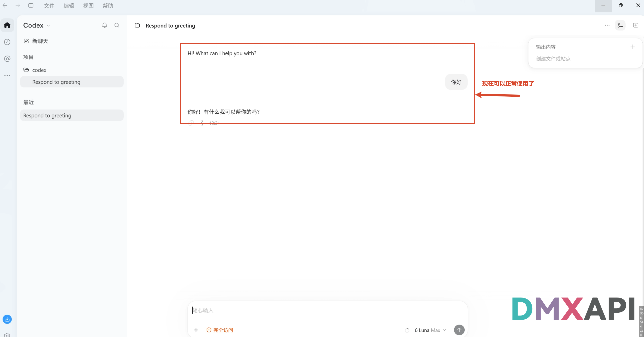Click the blue download icon
Image resolution: width=644 pixels, height=337 pixels.
tap(7, 319)
